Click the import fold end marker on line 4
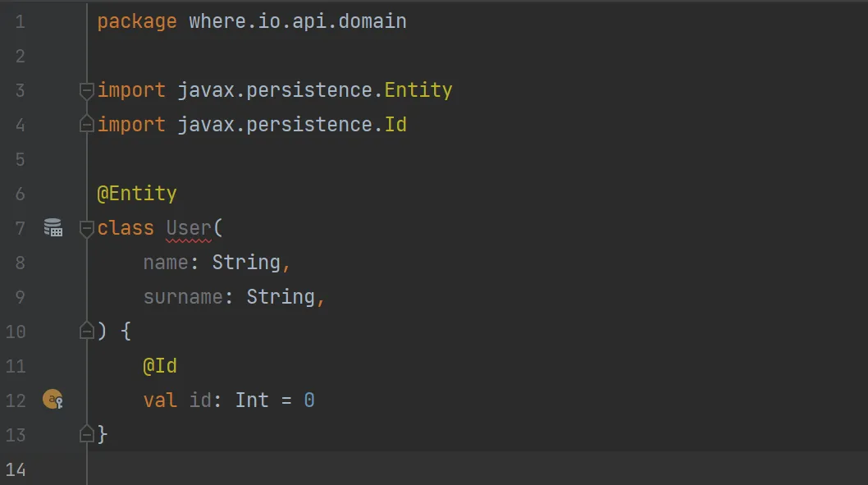The height and width of the screenshot is (485, 868). [x=86, y=125]
